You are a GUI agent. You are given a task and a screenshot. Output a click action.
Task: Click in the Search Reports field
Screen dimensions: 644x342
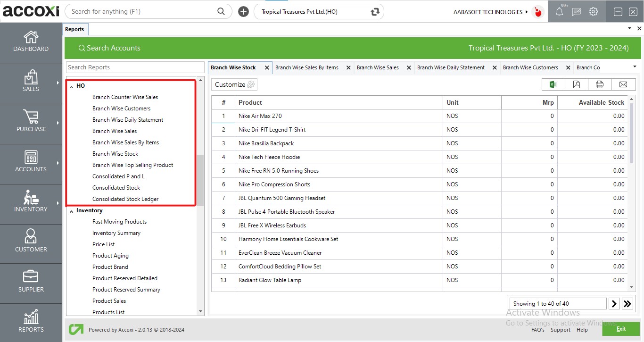tap(135, 67)
